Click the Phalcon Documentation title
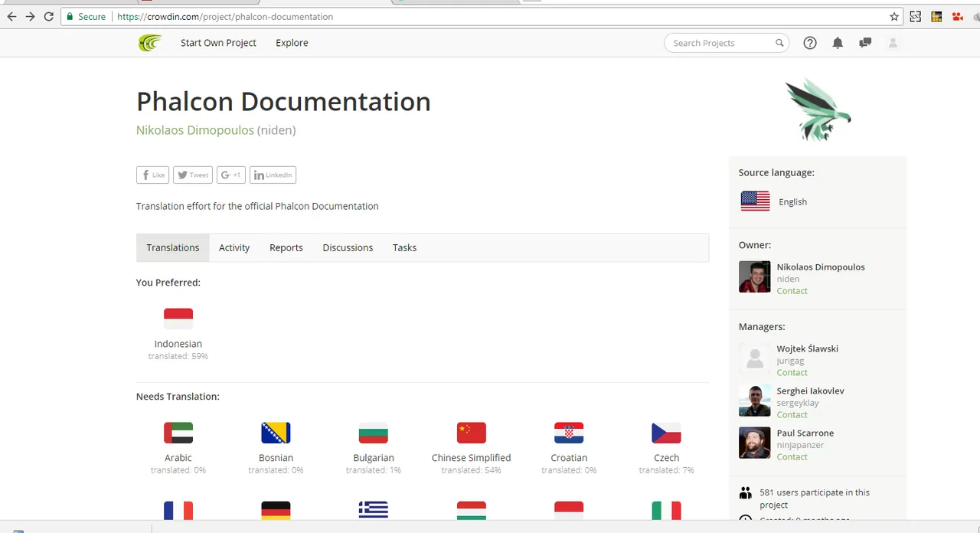The height and width of the screenshot is (533, 980). 283,102
